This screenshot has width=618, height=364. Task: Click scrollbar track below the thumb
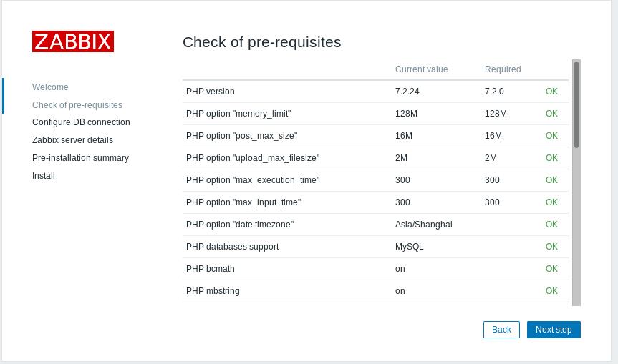pyautogui.click(x=576, y=229)
